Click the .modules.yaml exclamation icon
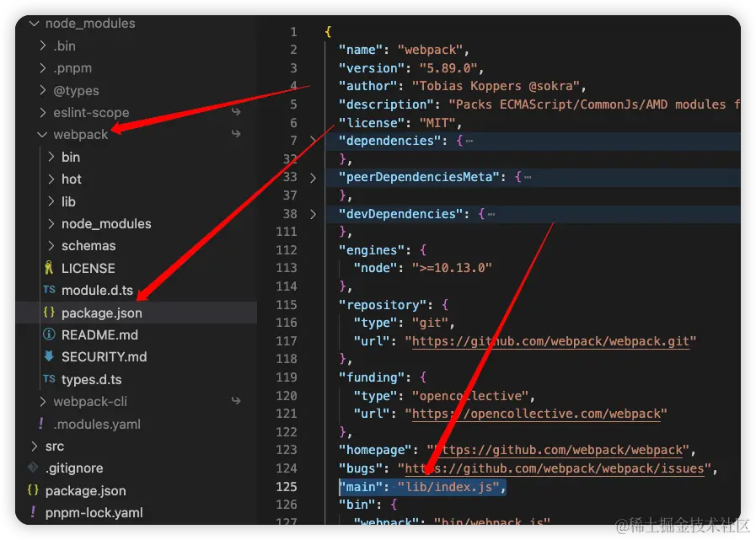Screen dimensions: 756x540 [41, 423]
